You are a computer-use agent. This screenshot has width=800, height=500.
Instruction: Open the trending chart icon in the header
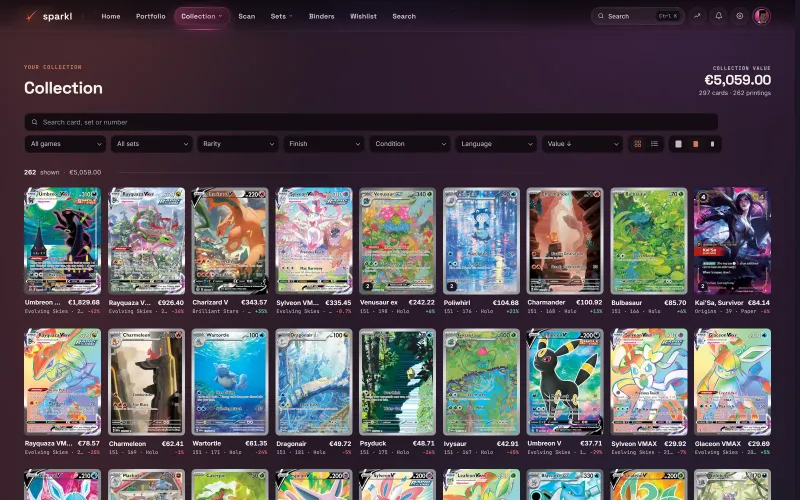697,16
